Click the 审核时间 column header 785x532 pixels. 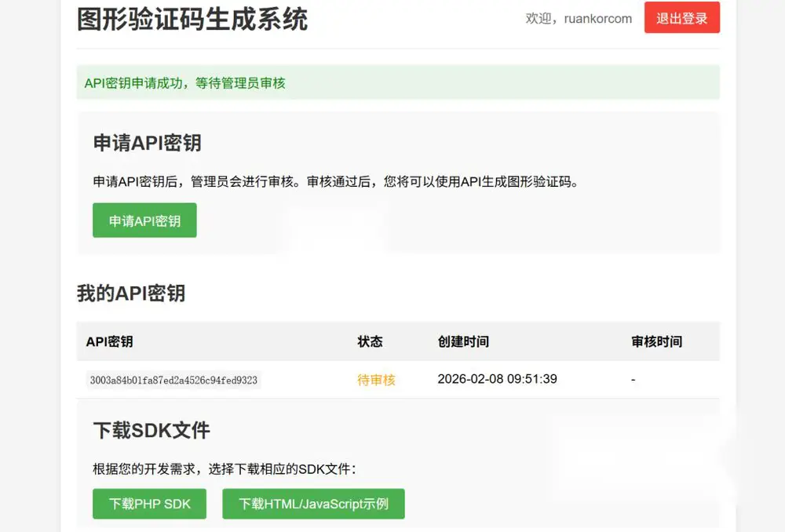point(656,341)
